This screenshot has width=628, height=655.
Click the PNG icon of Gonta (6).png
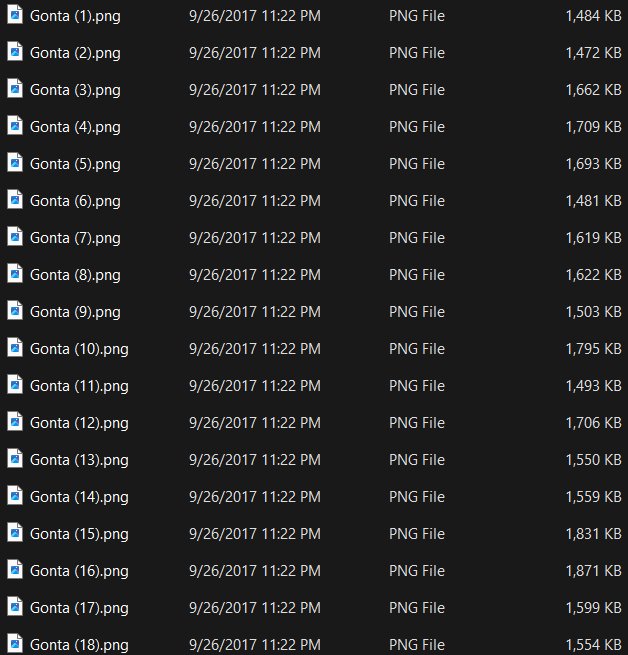click(x=15, y=200)
